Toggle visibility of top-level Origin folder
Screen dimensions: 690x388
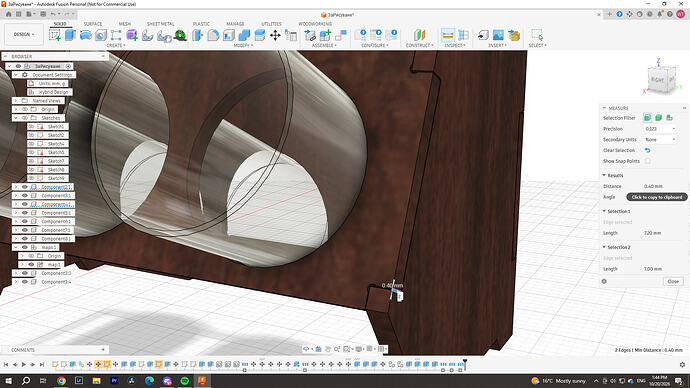pyautogui.click(x=25, y=109)
